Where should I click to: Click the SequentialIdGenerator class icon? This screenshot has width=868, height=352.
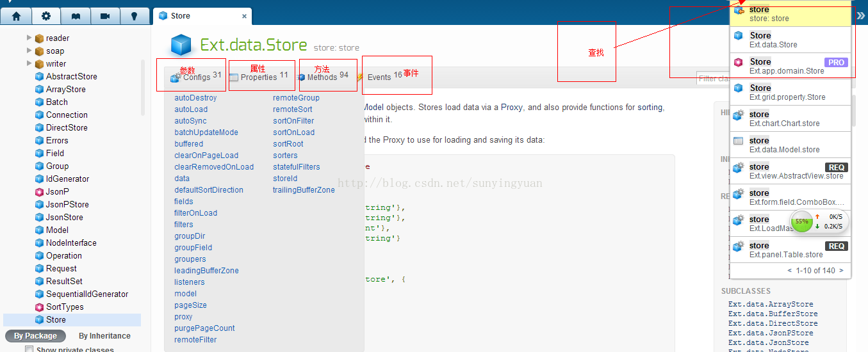[39, 294]
